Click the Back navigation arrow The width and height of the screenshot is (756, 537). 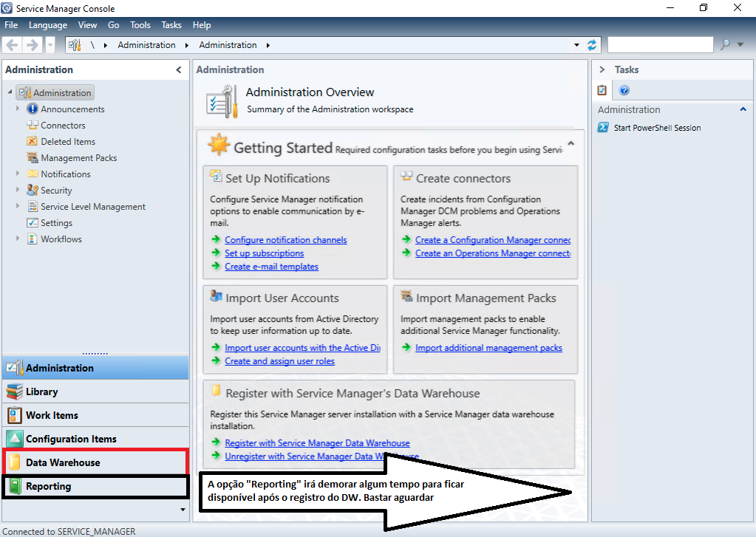[13, 45]
